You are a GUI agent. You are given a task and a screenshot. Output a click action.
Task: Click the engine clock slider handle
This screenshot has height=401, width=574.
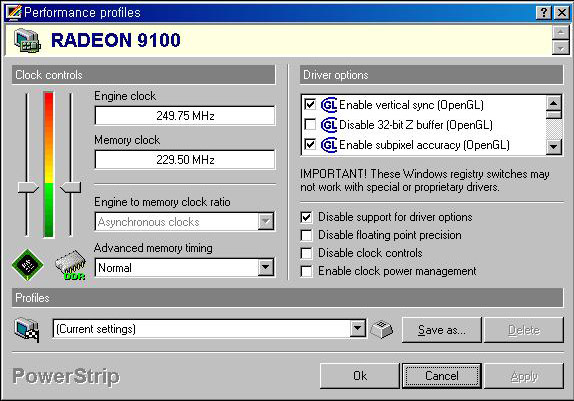pyautogui.click(x=28, y=187)
